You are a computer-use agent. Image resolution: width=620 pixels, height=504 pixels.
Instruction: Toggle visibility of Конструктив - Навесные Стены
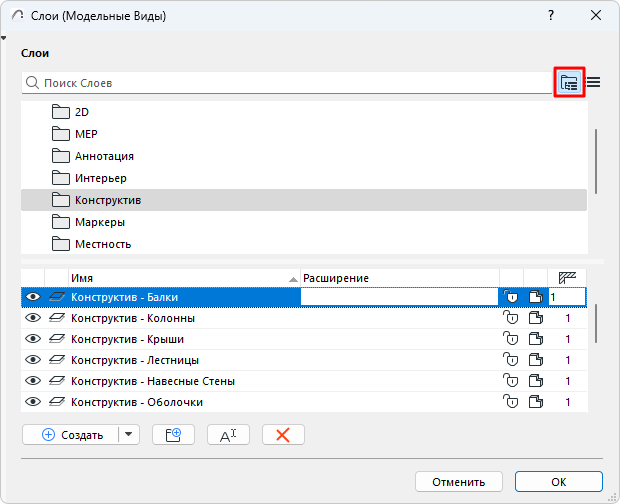point(33,381)
